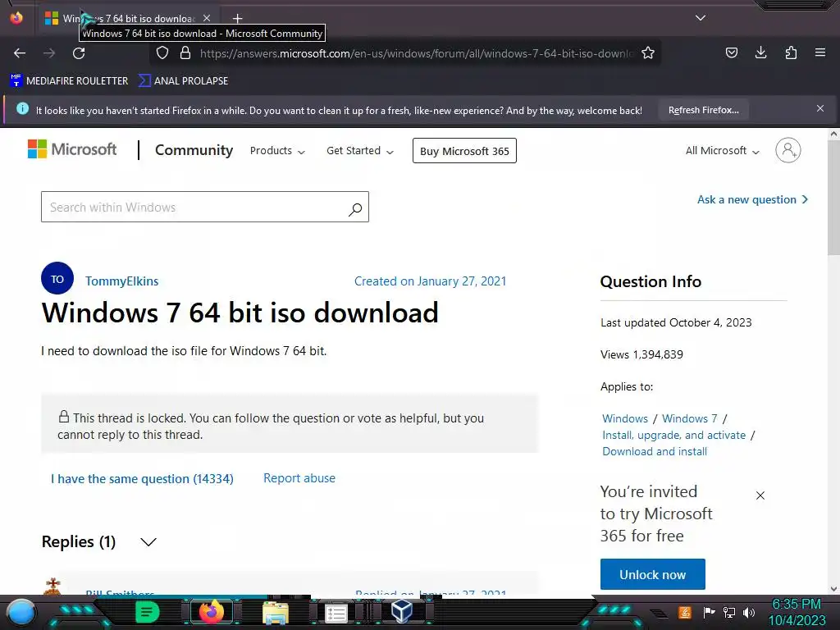Open the Firefox hamburger menu
The height and width of the screenshot is (630, 840).
click(x=820, y=52)
